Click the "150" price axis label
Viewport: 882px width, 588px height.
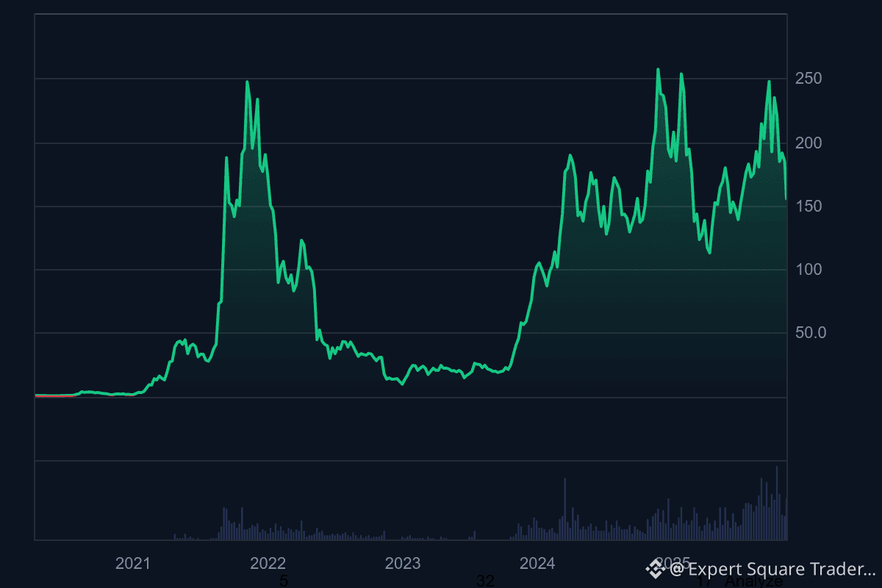click(808, 206)
